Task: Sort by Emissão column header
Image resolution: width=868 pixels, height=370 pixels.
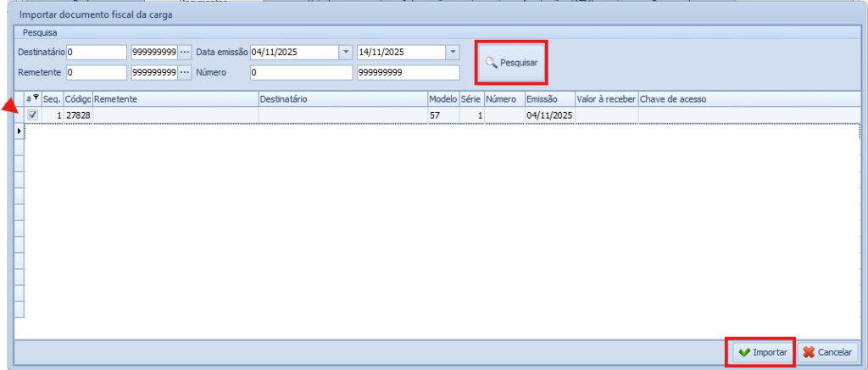Action: 548,99
